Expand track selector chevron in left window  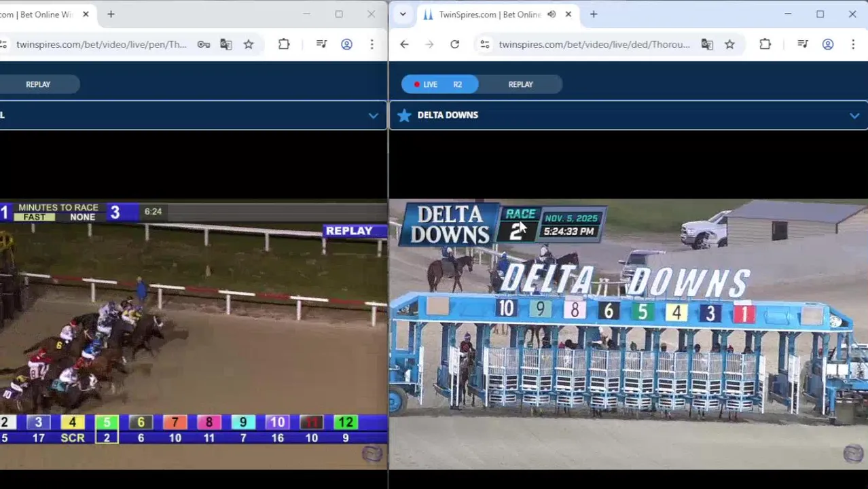[x=373, y=115]
